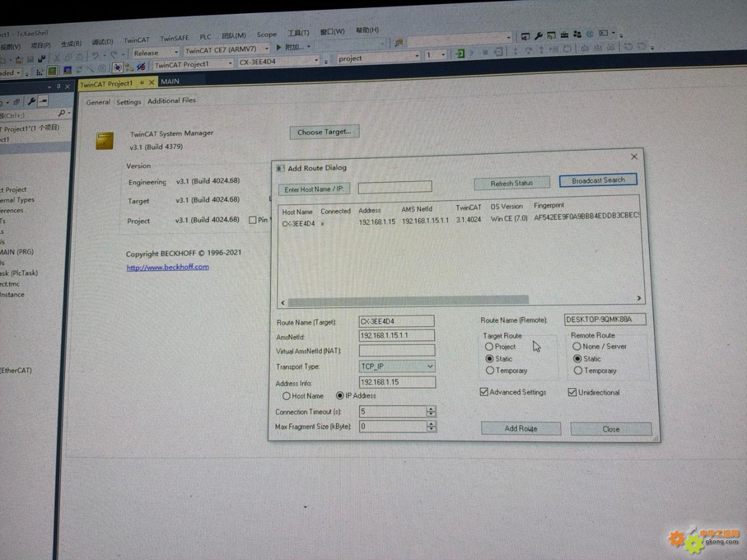This screenshot has height=560, width=747.
Task: Click the TwinCAT Activate Configuration icon
Action: click(52, 71)
